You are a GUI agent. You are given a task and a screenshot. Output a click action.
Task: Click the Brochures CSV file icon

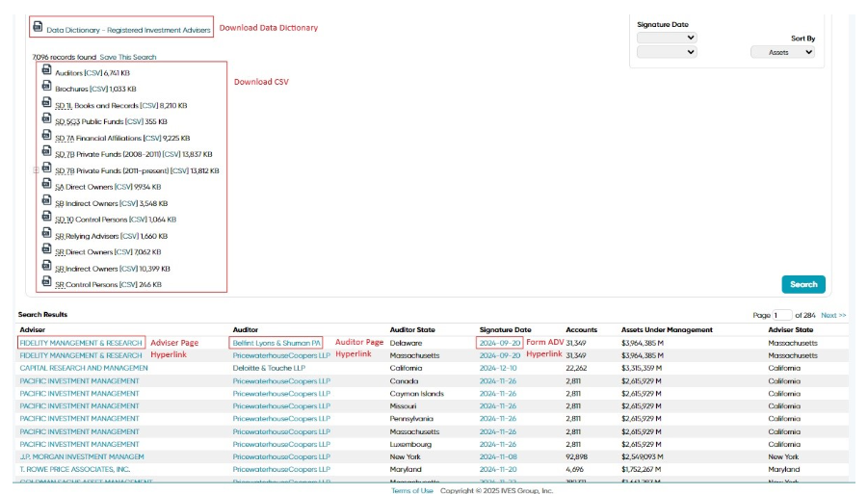pos(46,86)
